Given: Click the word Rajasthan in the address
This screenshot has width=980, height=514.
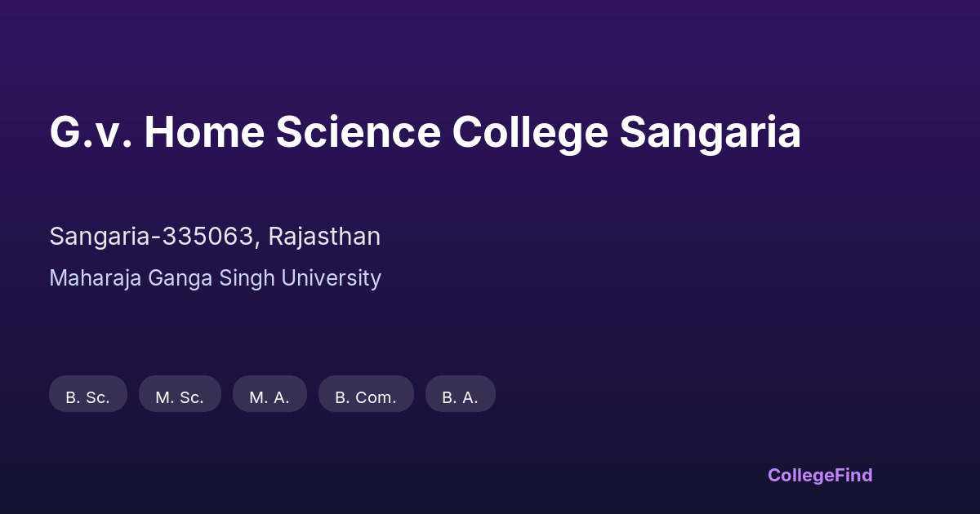Looking at the screenshot, I should [324, 237].
